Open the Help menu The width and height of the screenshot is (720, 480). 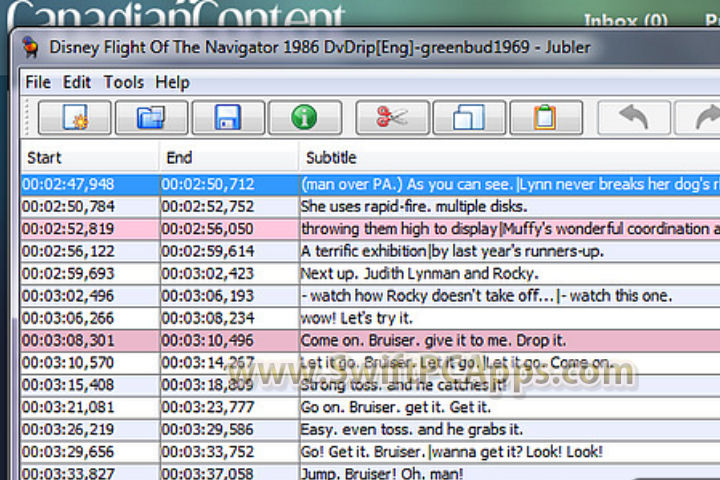172,82
